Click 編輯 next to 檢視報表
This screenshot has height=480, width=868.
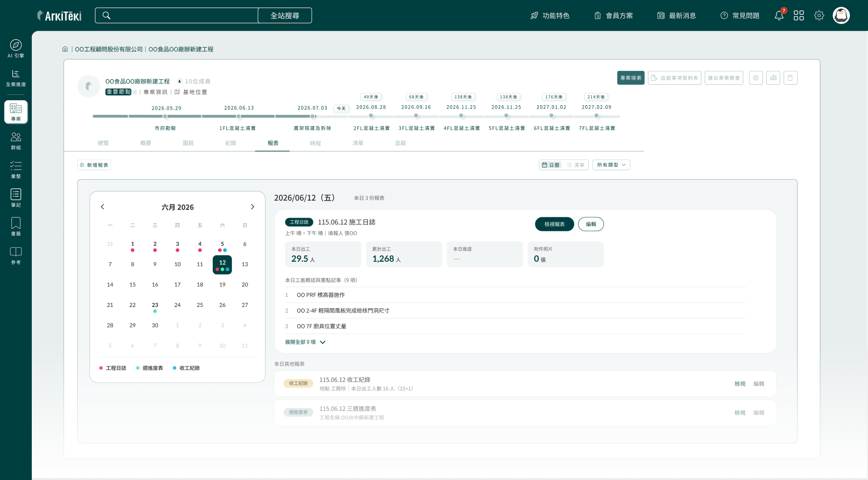[591, 224]
